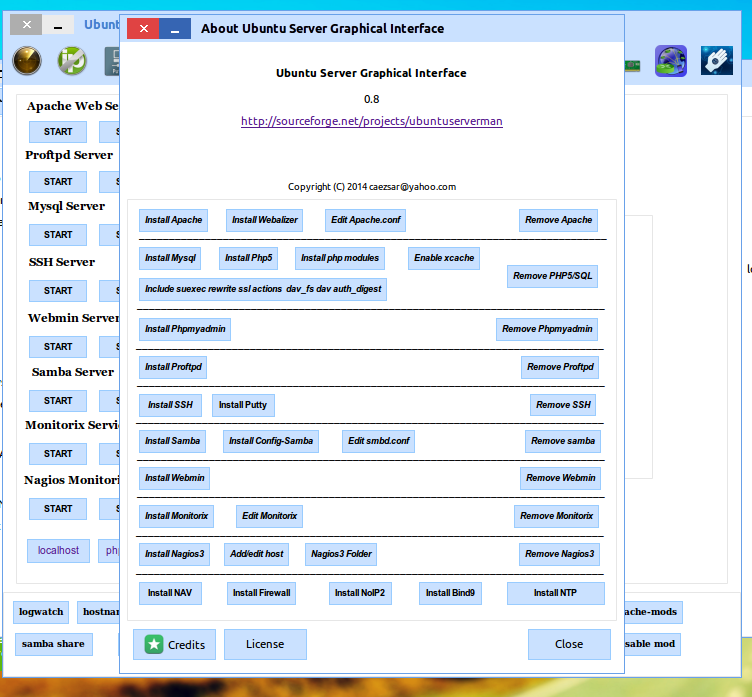The image size is (752, 697).
Task: Open Nagios3 Folder
Action: 341,554
